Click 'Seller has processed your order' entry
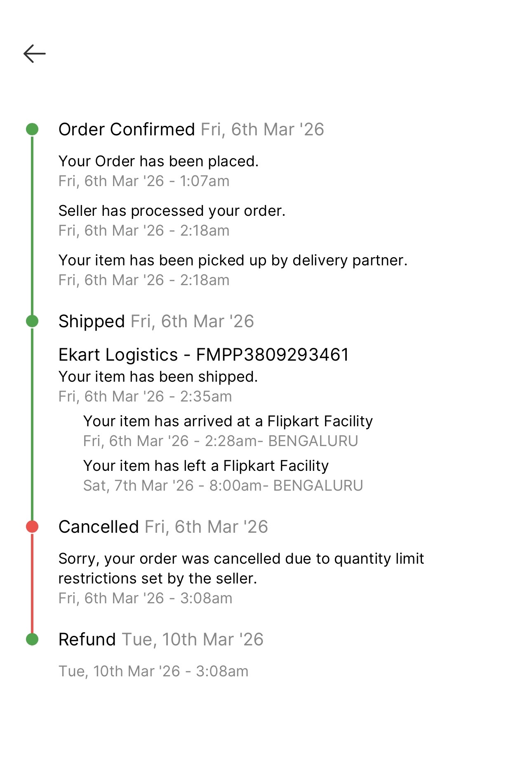Screen dimensions: 532x763 pos(172,211)
